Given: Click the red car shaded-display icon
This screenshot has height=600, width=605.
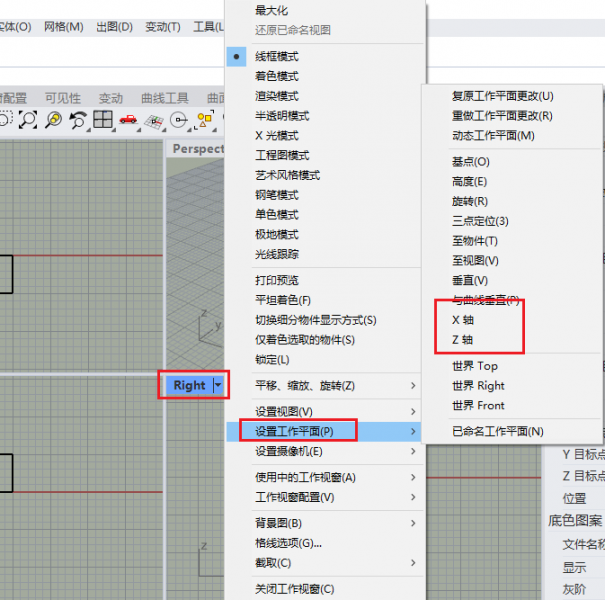Looking at the screenshot, I should pos(128,120).
